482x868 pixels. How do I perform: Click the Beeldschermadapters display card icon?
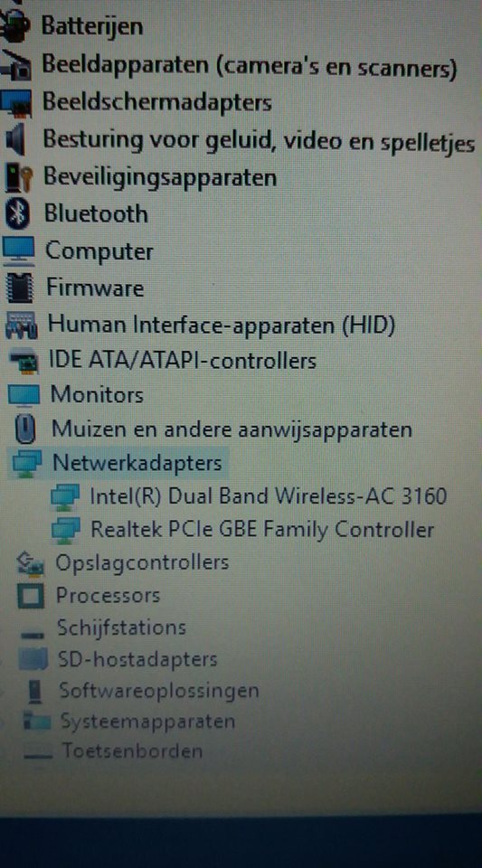point(15,103)
